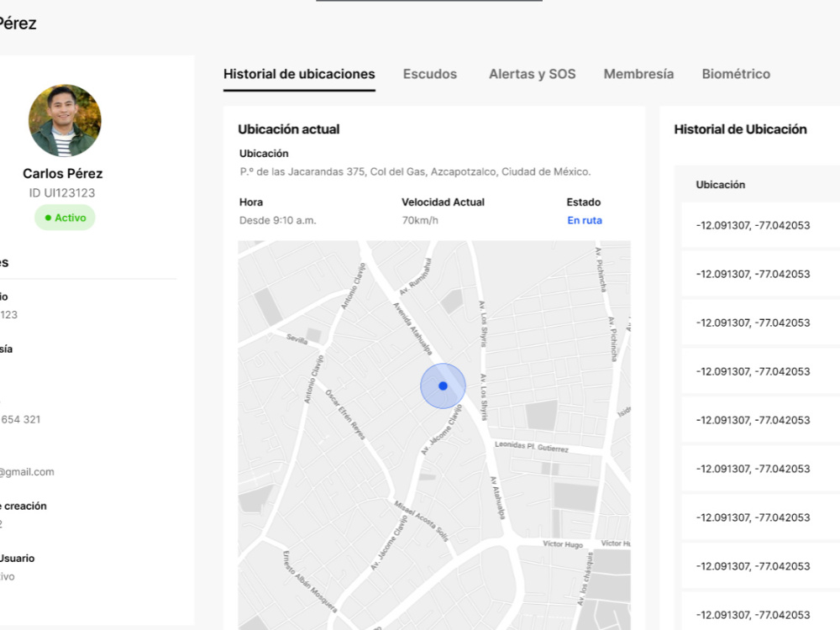Click the gmail email address in the sidebar
Viewport: 840px width, 630px height.
tap(27, 471)
